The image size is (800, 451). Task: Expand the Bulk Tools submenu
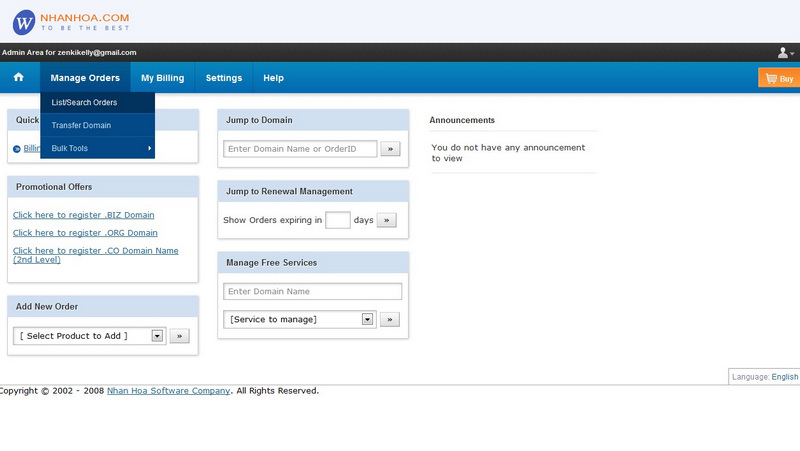click(x=97, y=148)
